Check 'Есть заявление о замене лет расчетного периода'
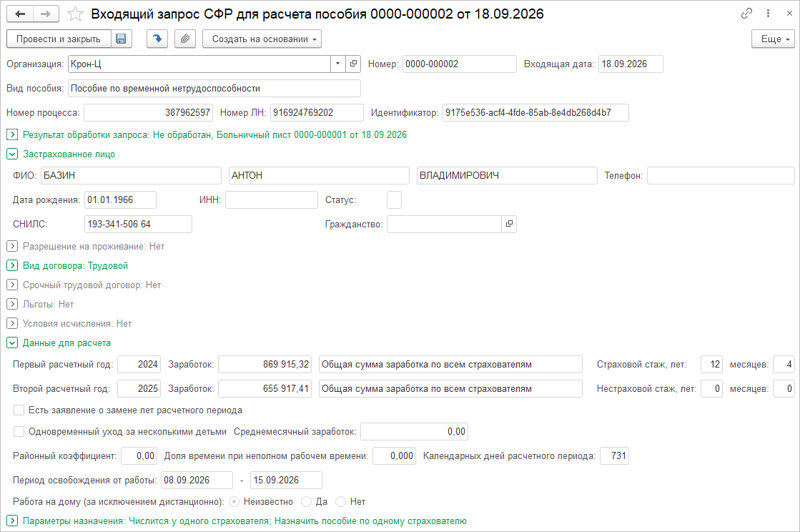 coord(19,410)
